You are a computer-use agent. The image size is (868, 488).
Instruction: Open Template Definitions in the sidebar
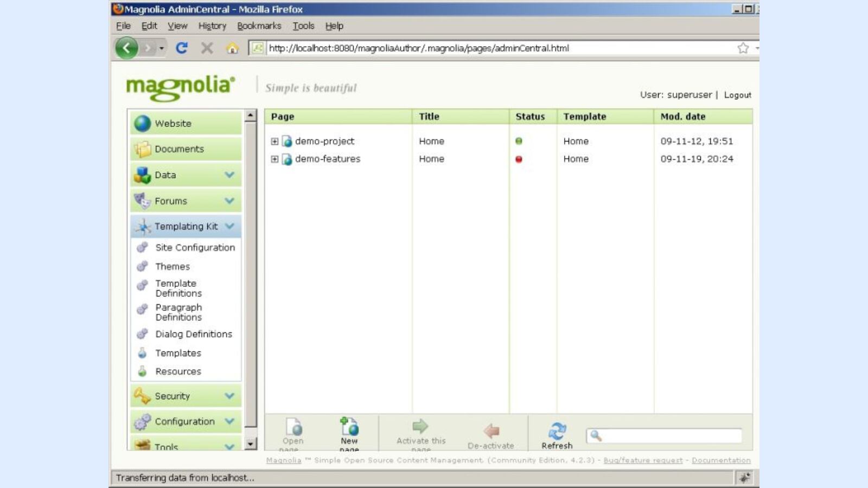pyautogui.click(x=178, y=288)
